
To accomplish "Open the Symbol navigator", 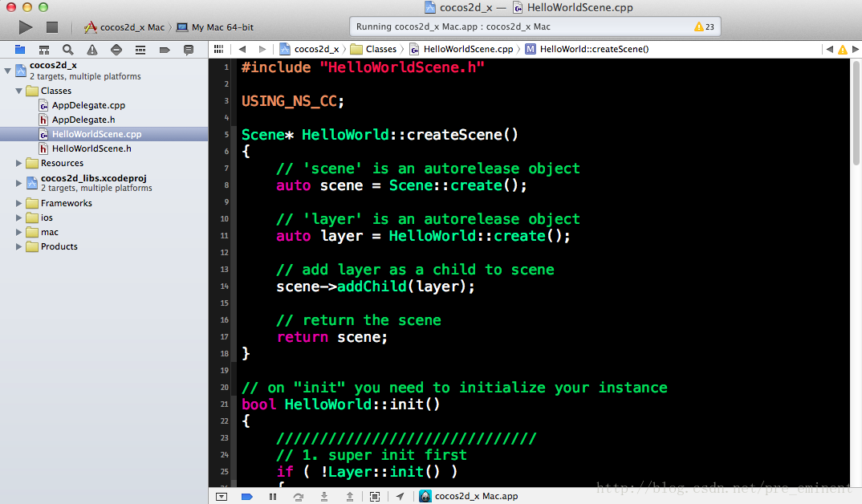I will pos(44,50).
